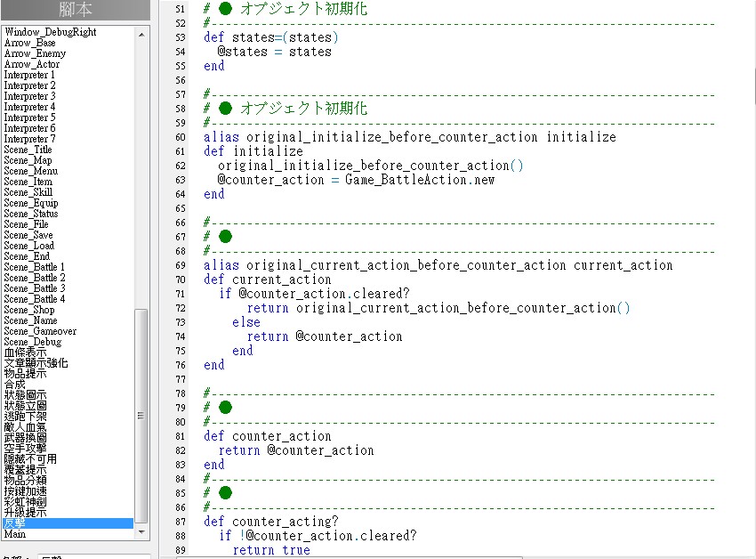Open the Main script entry

(15, 534)
